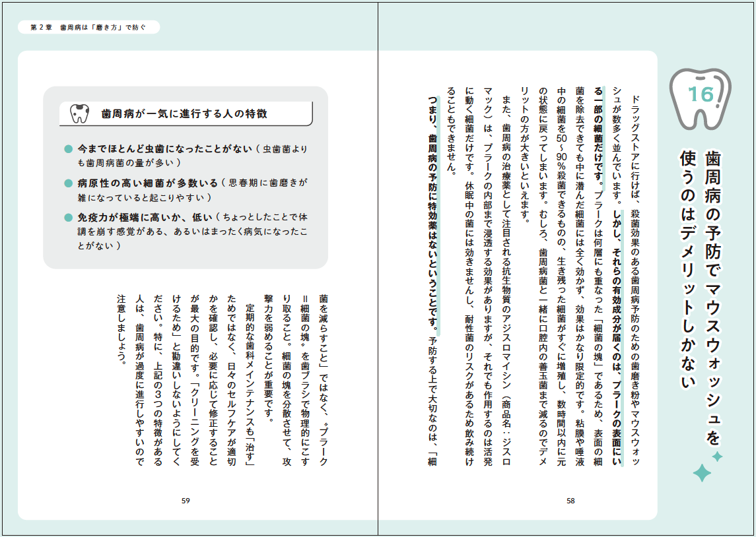Select the 第2章 chapter header label

tap(88, 27)
